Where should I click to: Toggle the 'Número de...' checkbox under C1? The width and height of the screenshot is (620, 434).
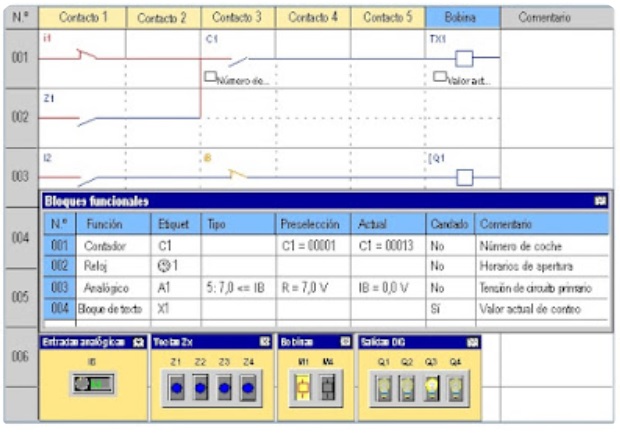(210, 76)
